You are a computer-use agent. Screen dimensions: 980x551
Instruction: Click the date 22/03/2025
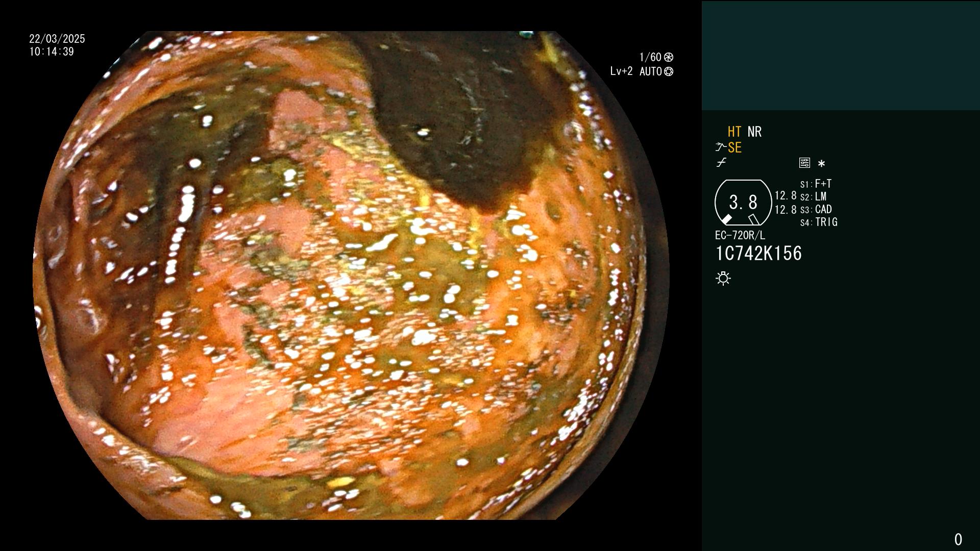[57, 39]
